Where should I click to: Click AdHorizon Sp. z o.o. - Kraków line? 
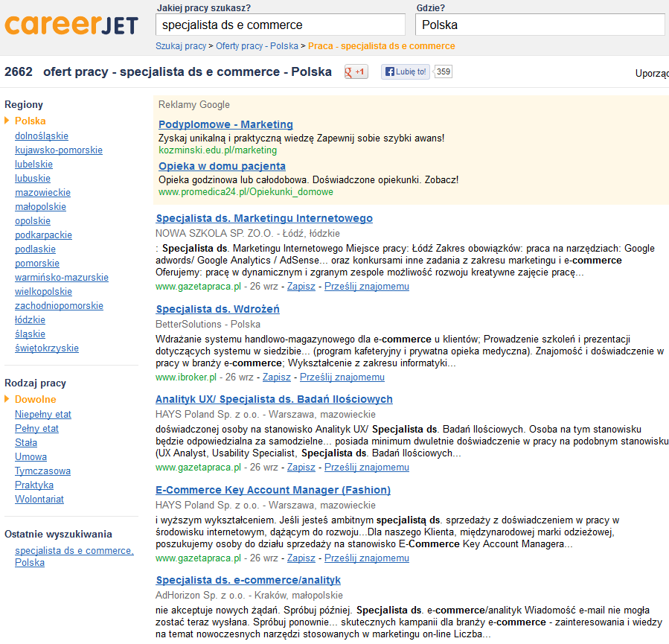249,596
